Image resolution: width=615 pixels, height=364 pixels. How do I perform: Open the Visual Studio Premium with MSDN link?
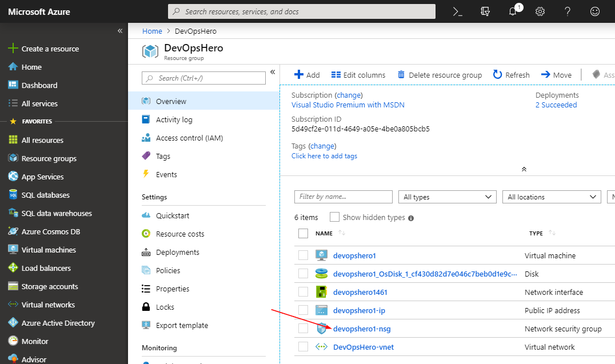coord(348,105)
